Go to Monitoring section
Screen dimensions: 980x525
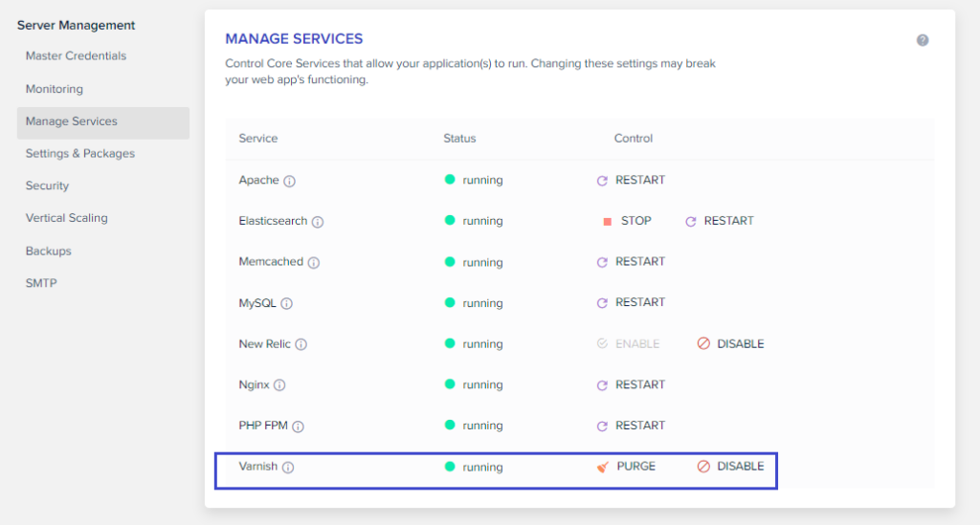click(x=55, y=89)
